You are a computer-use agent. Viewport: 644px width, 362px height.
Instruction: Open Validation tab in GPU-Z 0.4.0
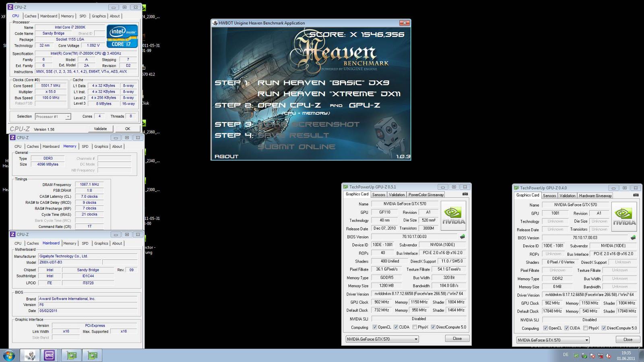tap(568, 195)
